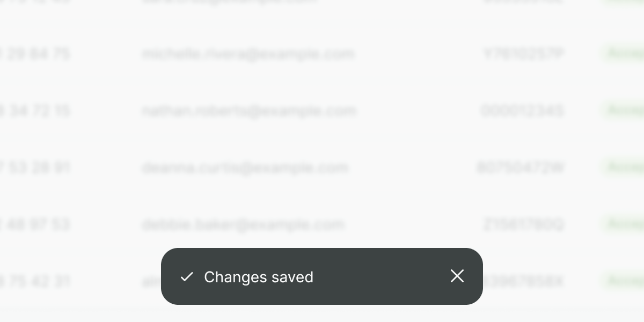Viewport: 644px width, 322px height.
Task: Click the phone number ending 75 42 31
Action: (35, 281)
